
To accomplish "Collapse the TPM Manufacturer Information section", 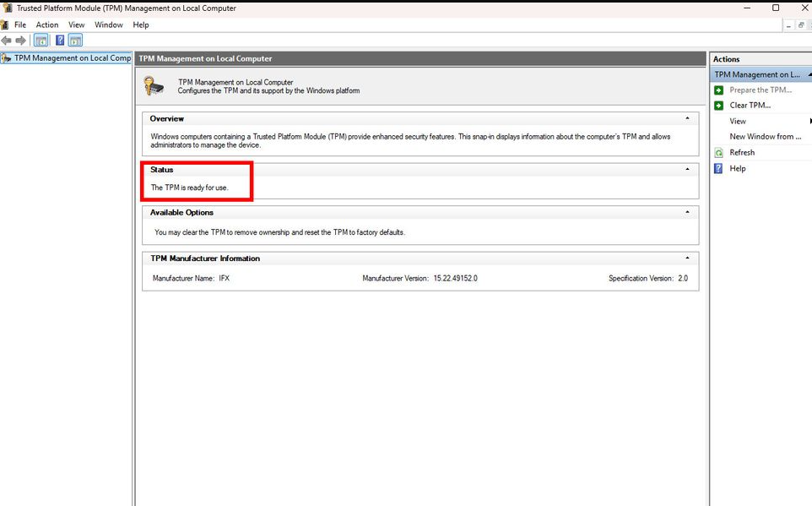I will click(x=687, y=258).
